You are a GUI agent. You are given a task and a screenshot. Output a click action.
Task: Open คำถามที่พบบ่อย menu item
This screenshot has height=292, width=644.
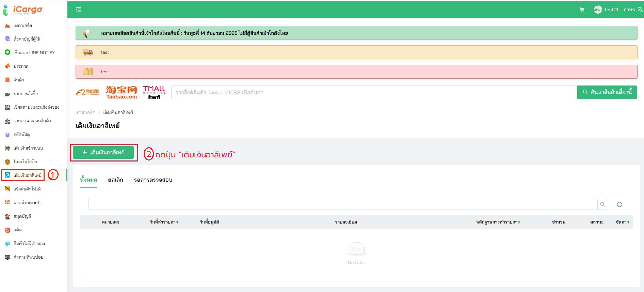coord(28,257)
